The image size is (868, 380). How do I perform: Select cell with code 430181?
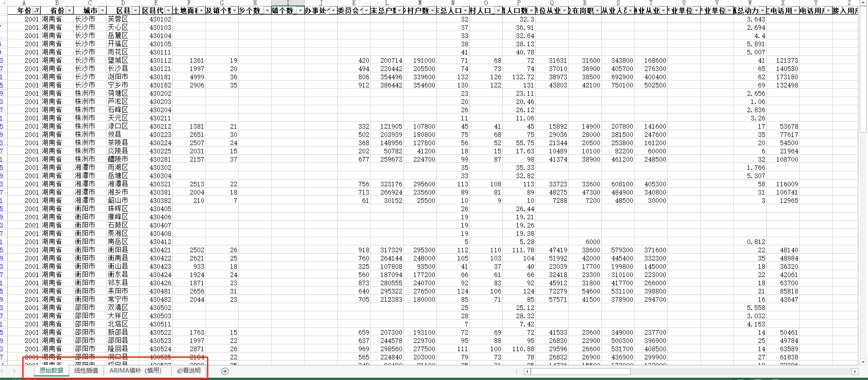[x=156, y=77]
